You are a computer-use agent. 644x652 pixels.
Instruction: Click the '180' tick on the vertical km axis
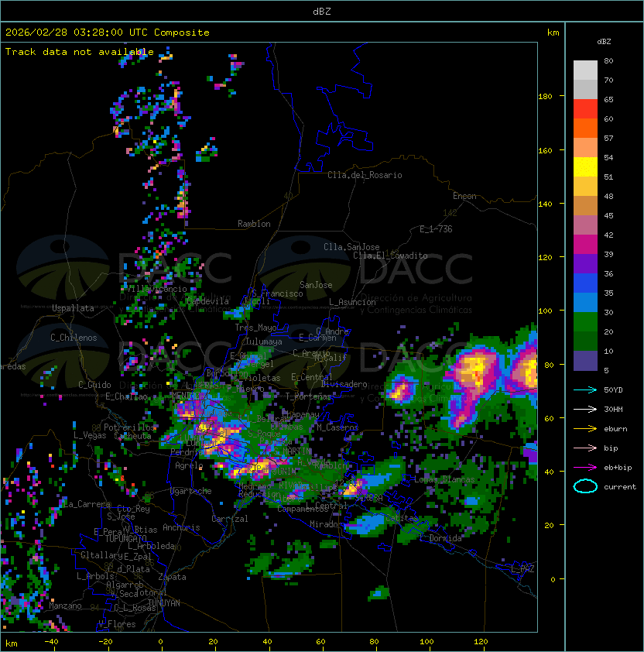(x=545, y=97)
